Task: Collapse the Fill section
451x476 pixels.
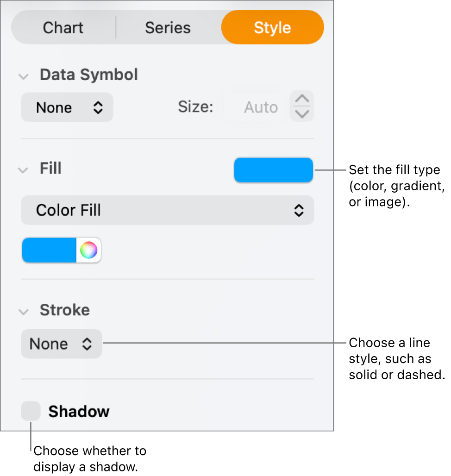Action: click(23, 170)
